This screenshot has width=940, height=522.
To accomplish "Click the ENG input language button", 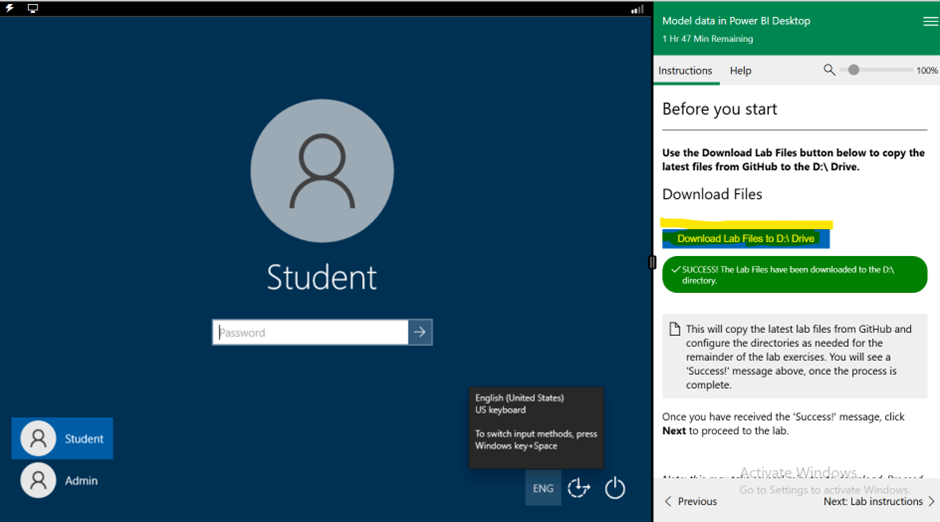I will click(543, 488).
